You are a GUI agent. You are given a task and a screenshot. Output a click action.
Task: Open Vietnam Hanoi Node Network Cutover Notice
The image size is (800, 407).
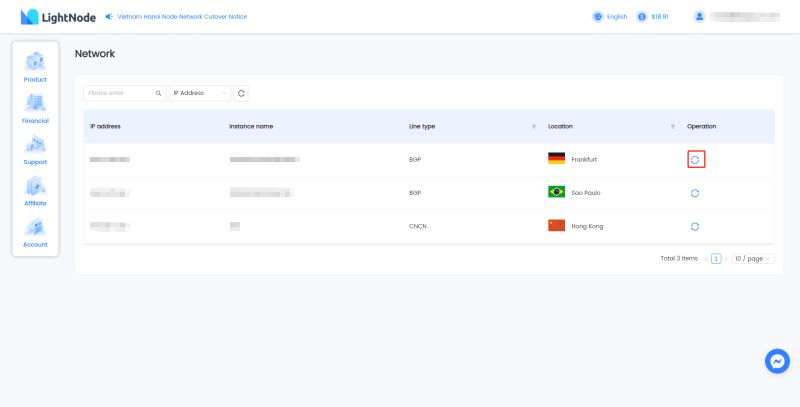tap(182, 17)
